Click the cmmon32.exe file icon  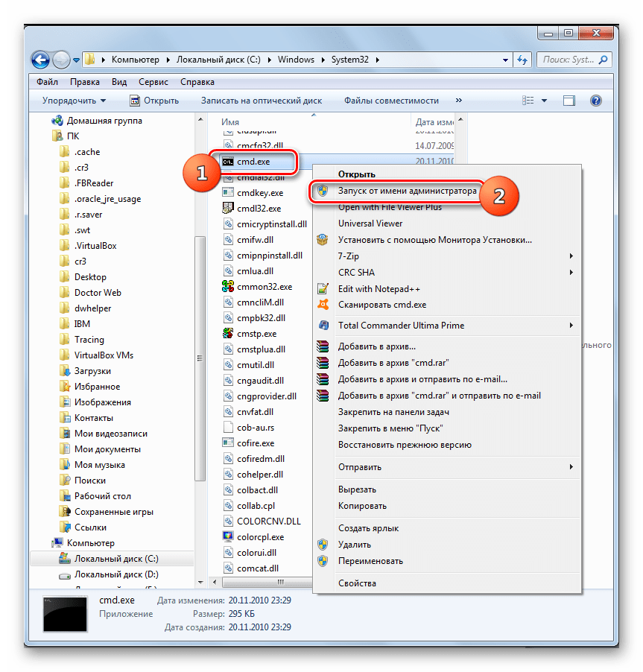(x=229, y=287)
